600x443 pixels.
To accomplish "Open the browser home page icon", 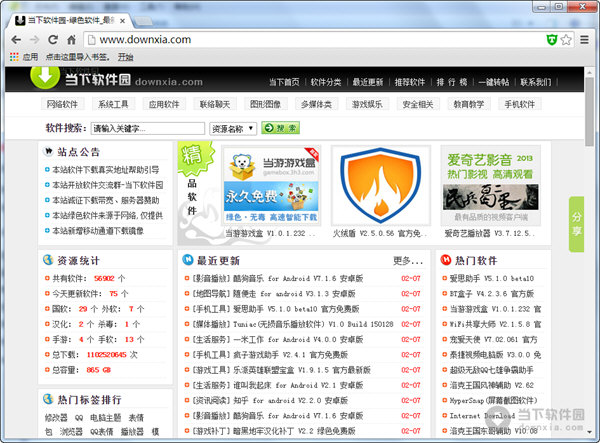I will point(71,39).
